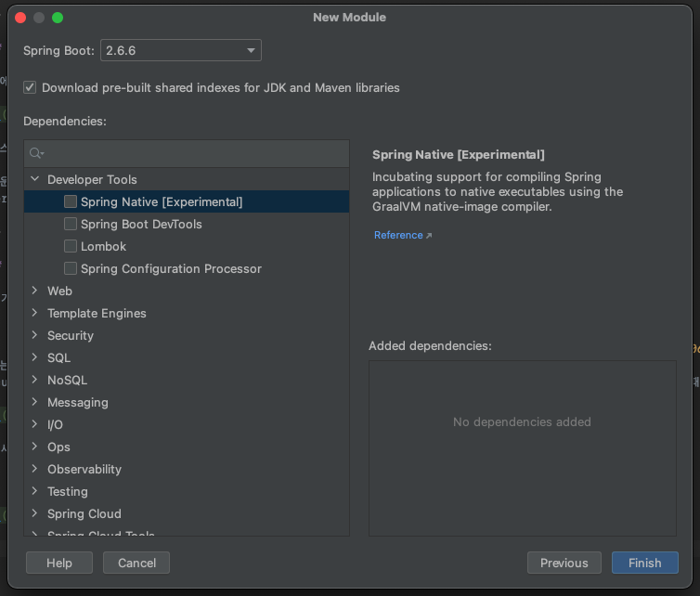Toggle Download pre-built shared indexes checkbox

tap(30, 87)
